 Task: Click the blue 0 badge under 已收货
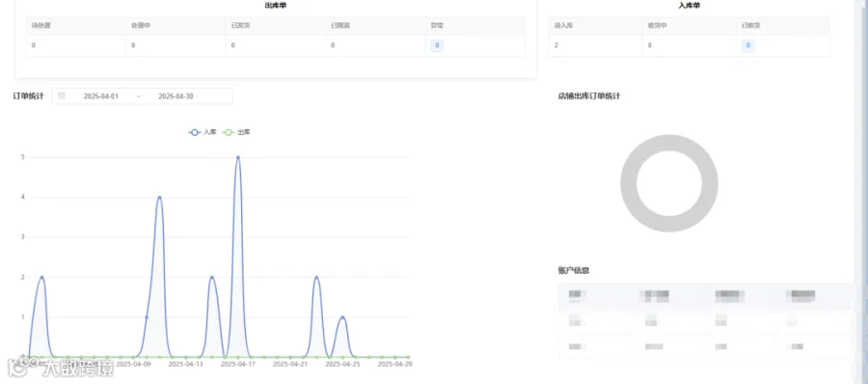click(x=747, y=45)
